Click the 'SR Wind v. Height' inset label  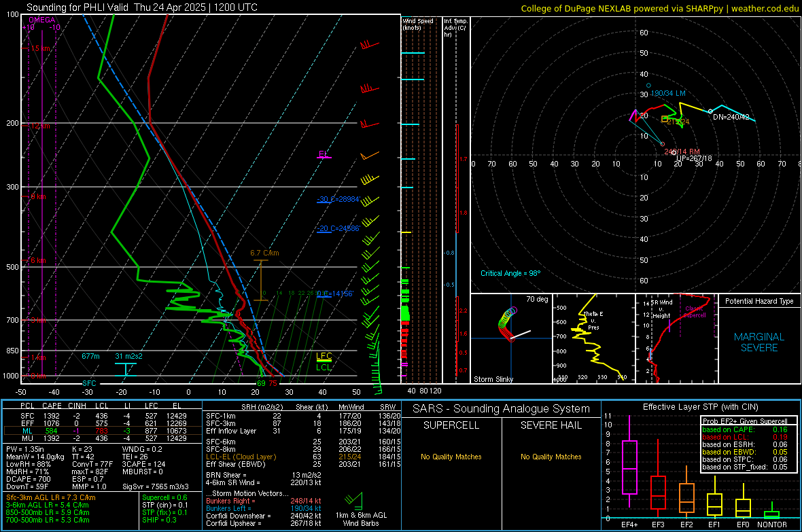pyautogui.click(x=661, y=309)
